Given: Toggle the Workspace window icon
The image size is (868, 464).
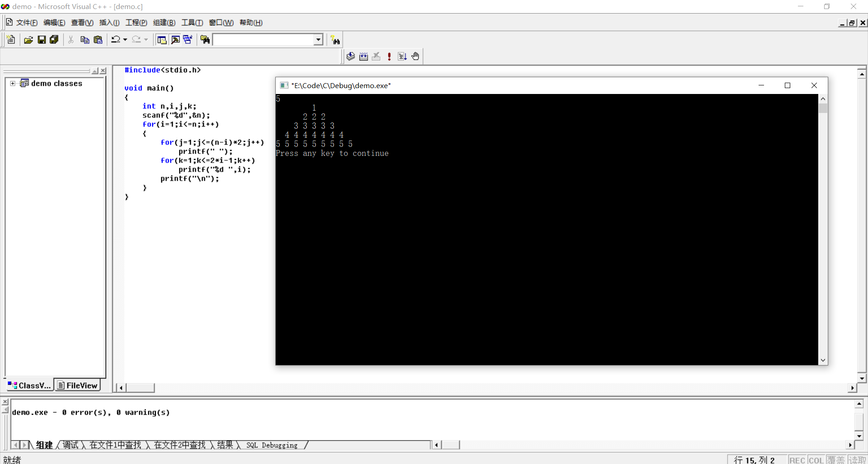Looking at the screenshot, I should (x=162, y=40).
